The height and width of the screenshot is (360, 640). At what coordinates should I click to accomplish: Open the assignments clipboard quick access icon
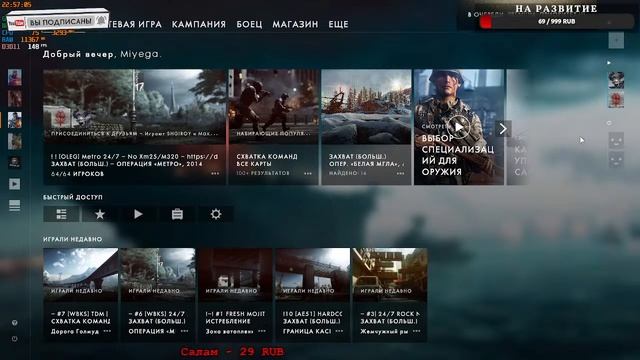[x=177, y=214]
